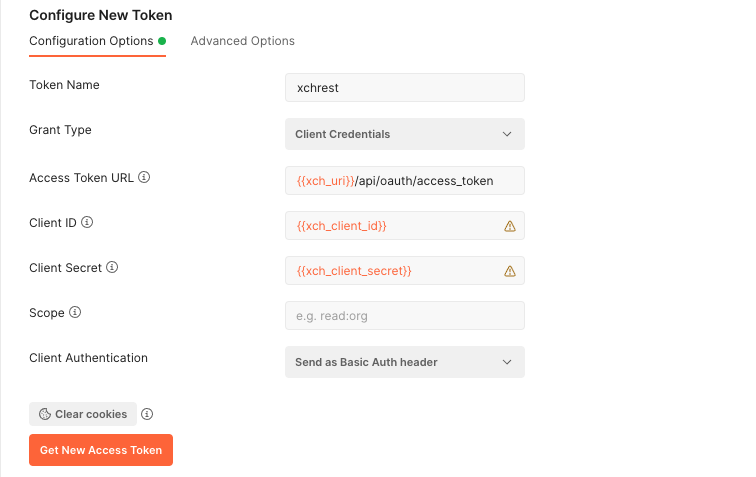The width and height of the screenshot is (756, 477).
Task: Click the info icon beside Scope label
Action: pyautogui.click(x=75, y=313)
